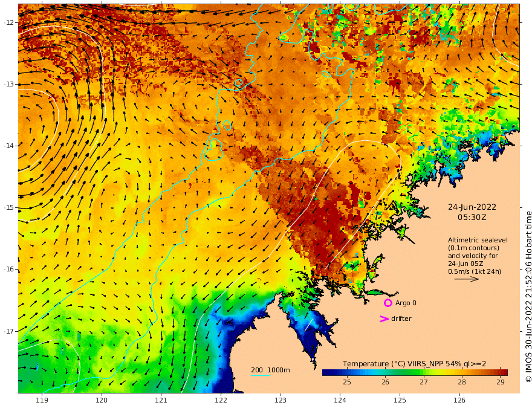Click the magenta Argo 0 circle marker
The image size is (532, 411).
388,303
